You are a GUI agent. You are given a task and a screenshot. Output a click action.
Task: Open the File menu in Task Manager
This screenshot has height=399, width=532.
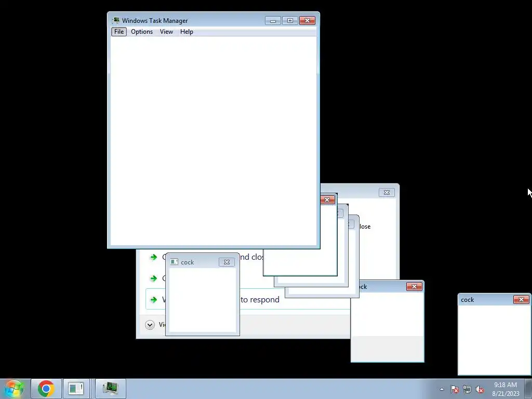tap(119, 32)
